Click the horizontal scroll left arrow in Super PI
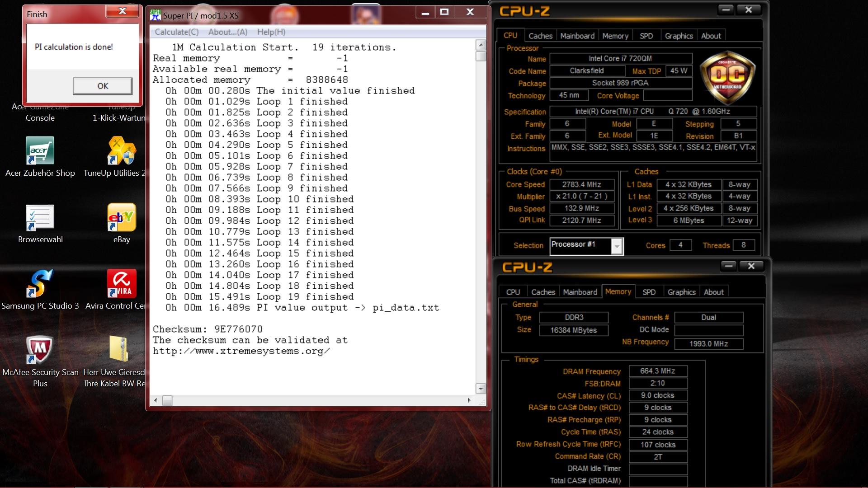The width and height of the screenshot is (868, 488). click(156, 400)
